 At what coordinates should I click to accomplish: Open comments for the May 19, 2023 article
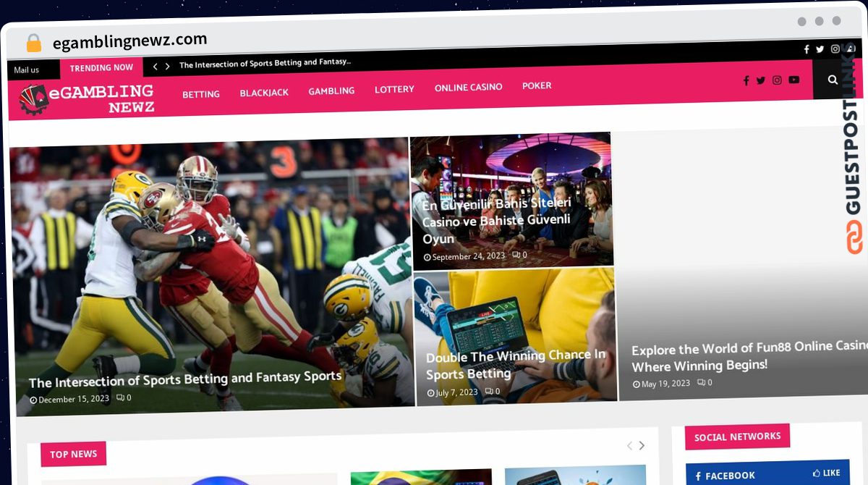pyautogui.click(x=705, y=382)
